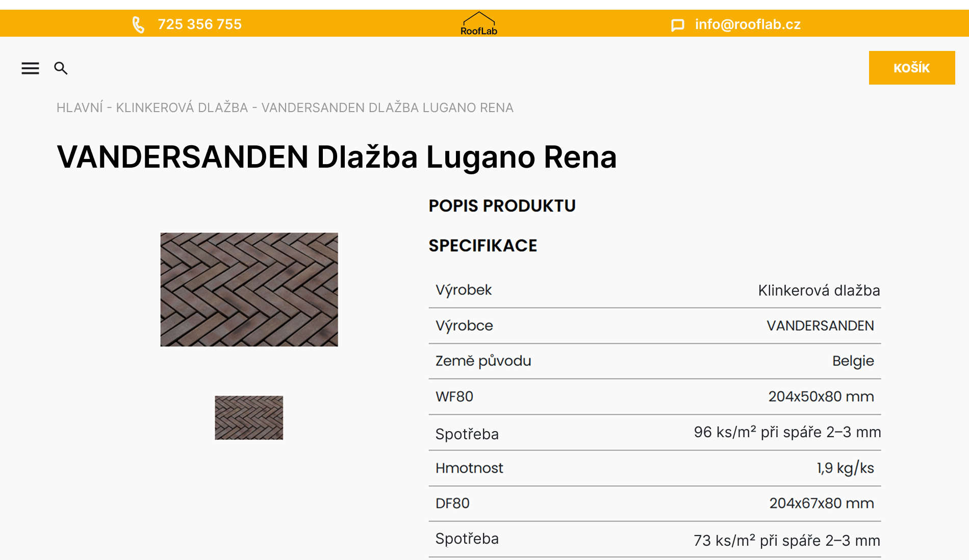Click the Výrobce VANDERSANDEN row
The height and width of the screenshot is (560, 969).
[655, 326]
